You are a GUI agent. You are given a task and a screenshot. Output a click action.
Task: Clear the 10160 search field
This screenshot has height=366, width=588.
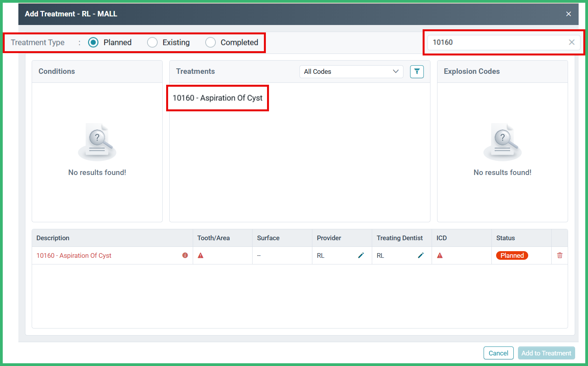572,42
